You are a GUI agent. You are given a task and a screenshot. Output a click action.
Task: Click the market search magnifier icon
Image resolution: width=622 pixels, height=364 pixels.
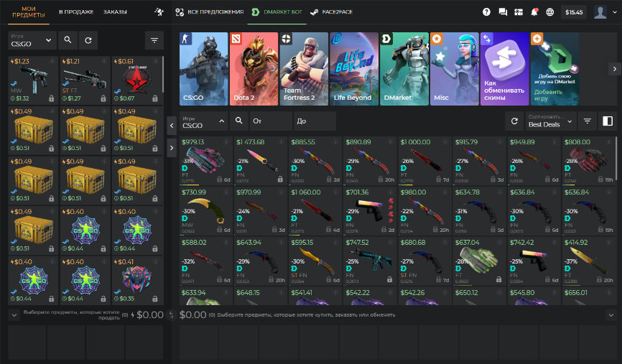(238, 121)
